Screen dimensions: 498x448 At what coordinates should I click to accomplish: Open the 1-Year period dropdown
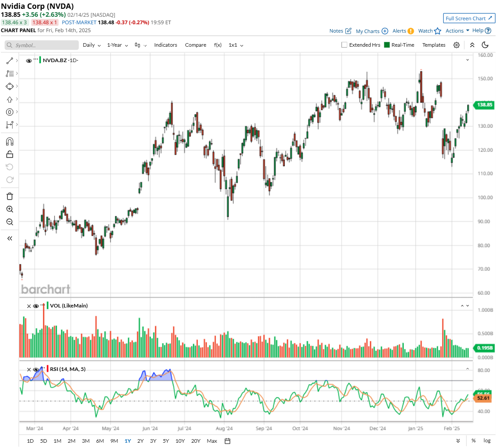(118, 45)
